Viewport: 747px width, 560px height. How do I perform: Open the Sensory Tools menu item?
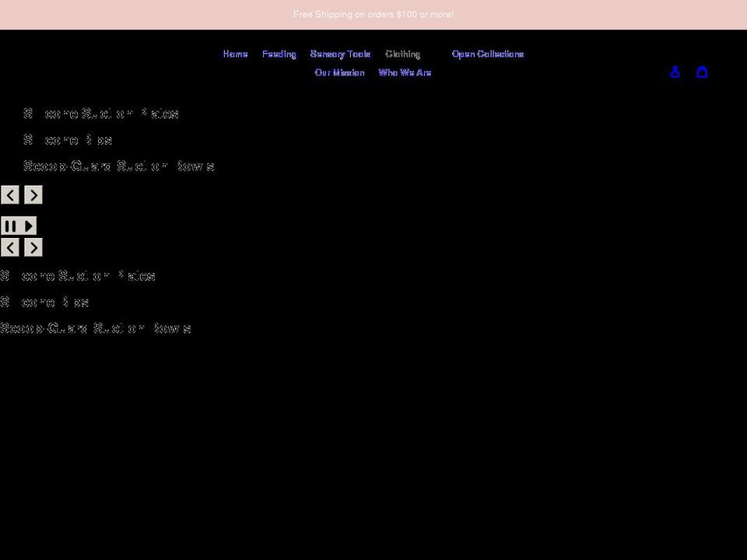click(340, 54)
